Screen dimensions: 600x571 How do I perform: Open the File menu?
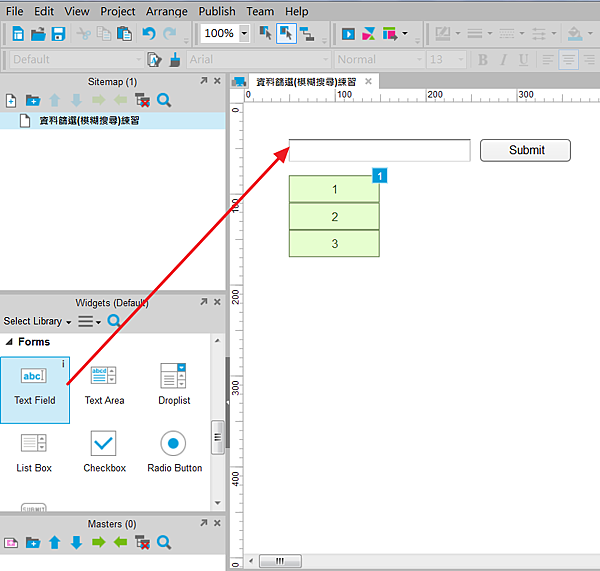(x=15, y=11)
